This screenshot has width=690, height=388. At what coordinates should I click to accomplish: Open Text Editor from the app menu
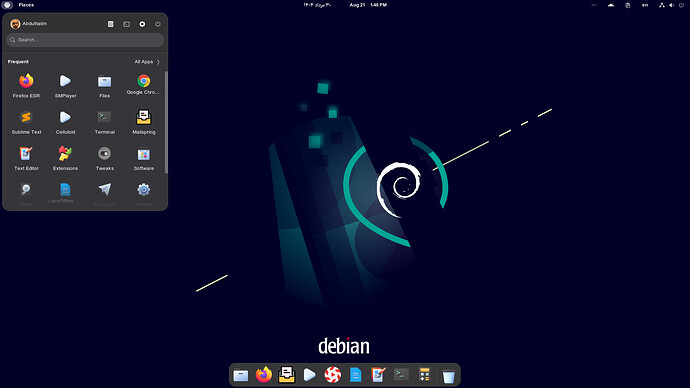coord(26,158)
